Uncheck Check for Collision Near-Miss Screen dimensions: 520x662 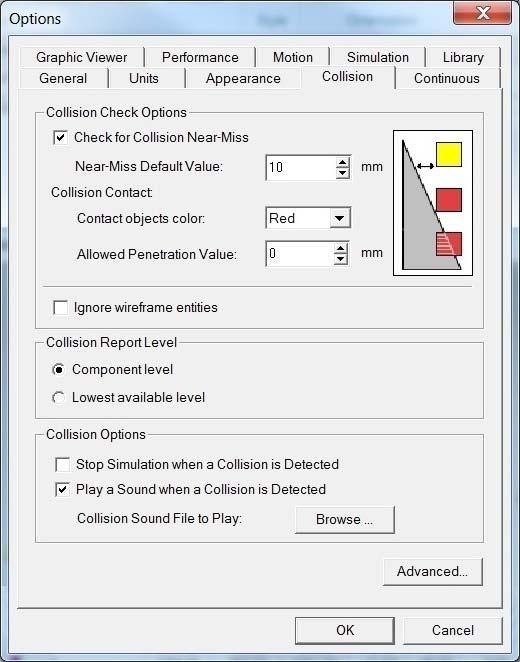pyautogui.click(x=60, y=138)
